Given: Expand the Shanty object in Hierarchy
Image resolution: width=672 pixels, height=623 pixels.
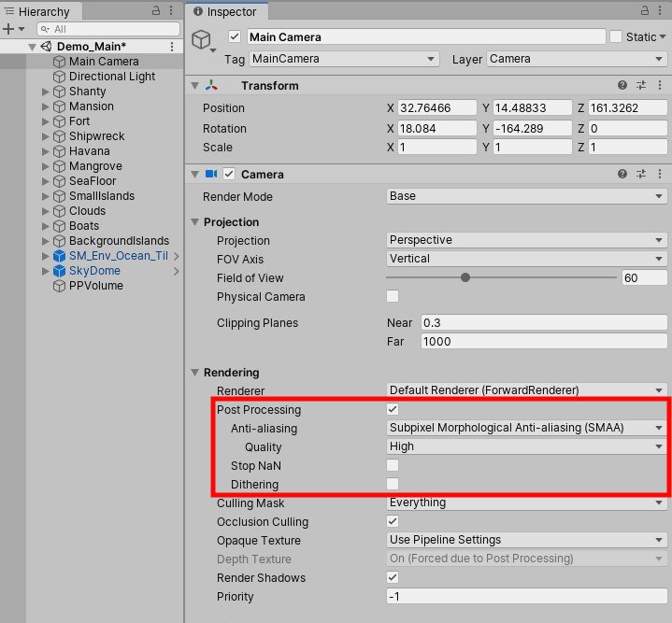Looking at the screenshot, I should (45, 92).
